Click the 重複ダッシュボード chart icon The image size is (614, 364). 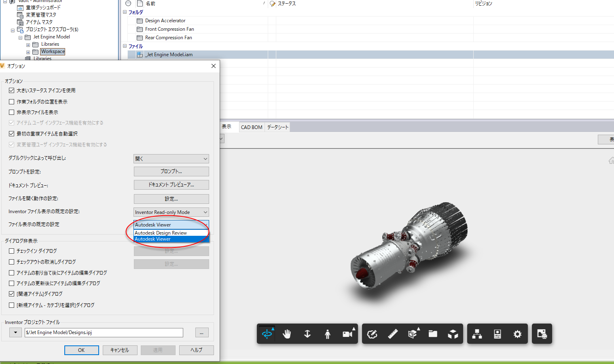click(x=20, y=8)
